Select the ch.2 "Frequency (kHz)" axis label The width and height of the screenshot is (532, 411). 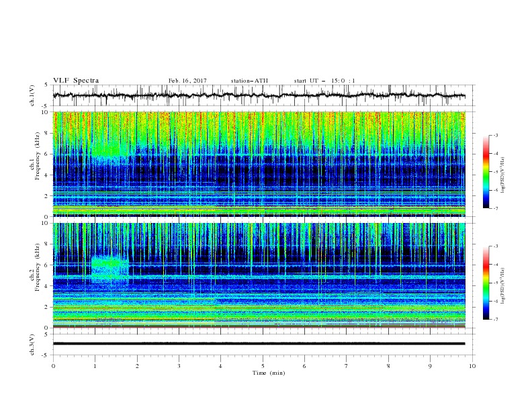(37, 267)
